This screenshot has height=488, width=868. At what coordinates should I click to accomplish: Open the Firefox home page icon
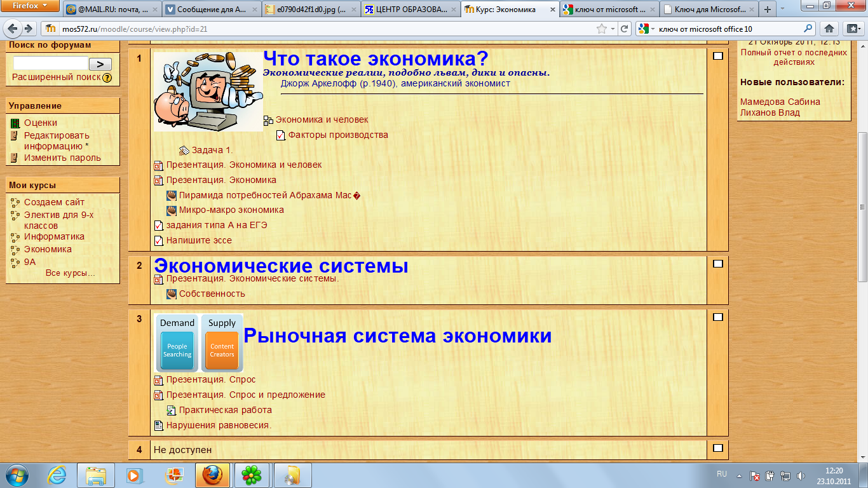[x=829, y=29]
